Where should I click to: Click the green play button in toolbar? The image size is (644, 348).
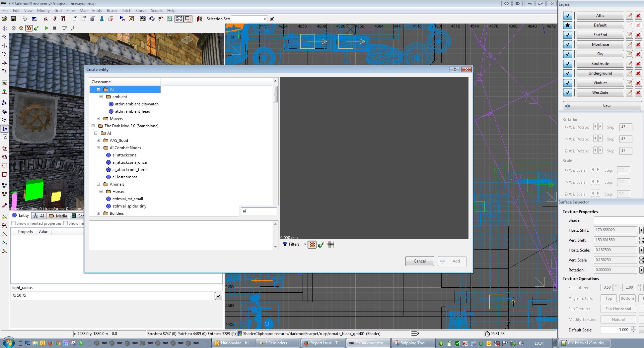[x=46, y=28]
